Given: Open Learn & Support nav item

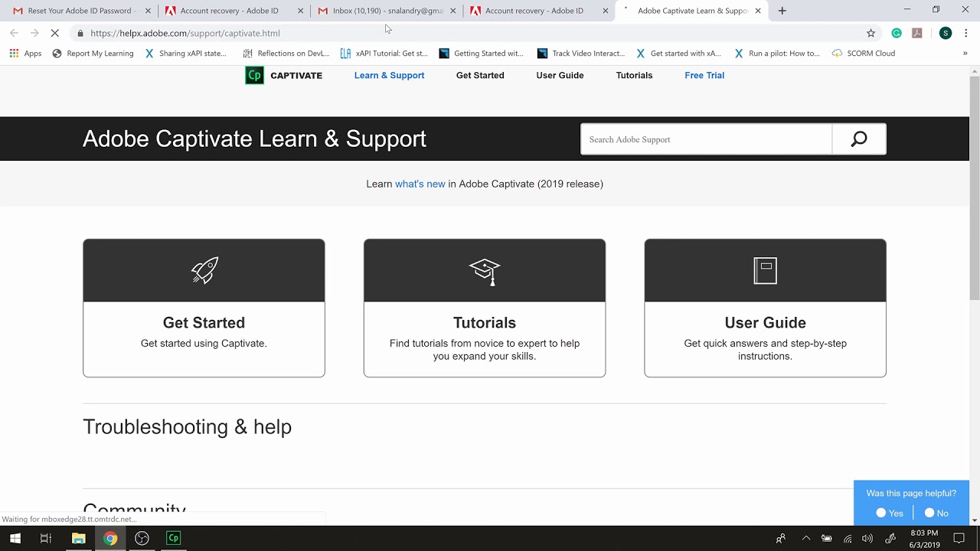Looking at the screenshot, I should coord(389,75).
